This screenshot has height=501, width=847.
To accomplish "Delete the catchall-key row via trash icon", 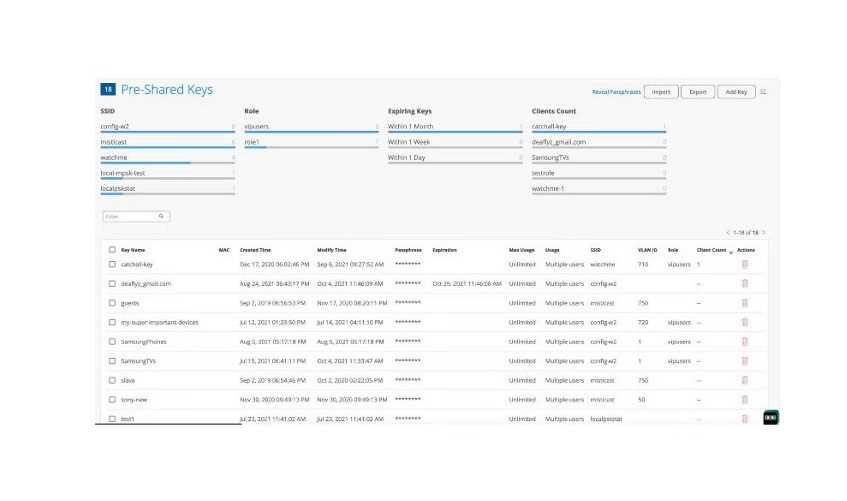I will click(744, 264).
